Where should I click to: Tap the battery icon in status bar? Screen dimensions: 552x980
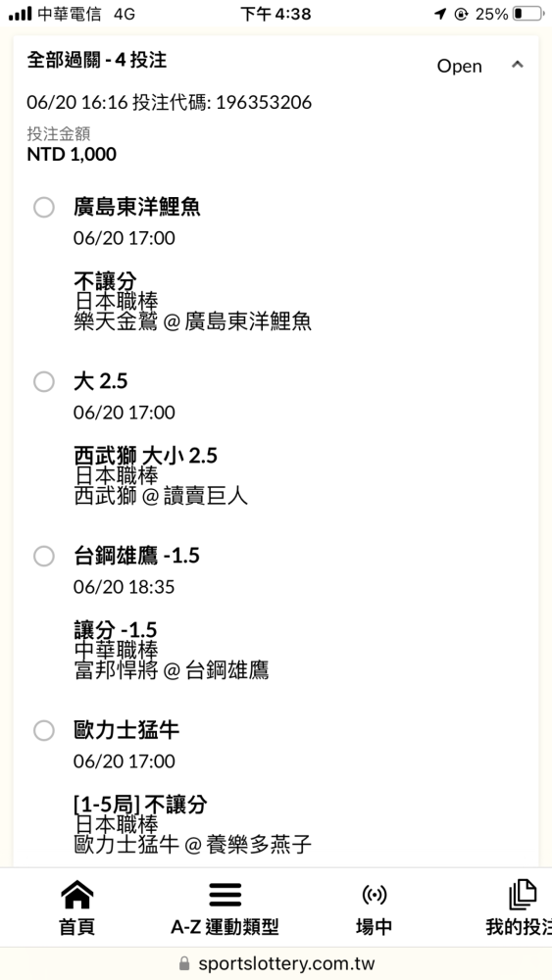tap(527, 14)
